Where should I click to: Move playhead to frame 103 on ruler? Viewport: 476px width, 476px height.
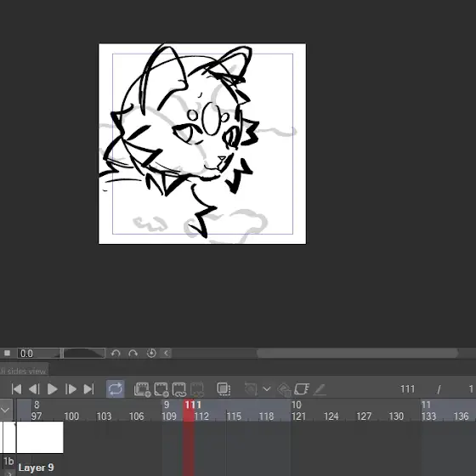click(104, 416)
